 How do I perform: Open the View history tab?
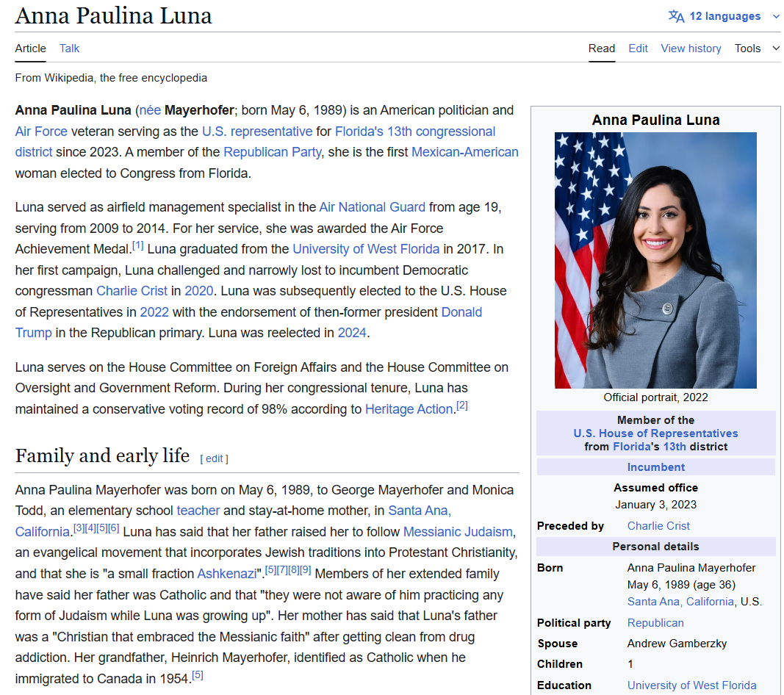pos(691,48)
